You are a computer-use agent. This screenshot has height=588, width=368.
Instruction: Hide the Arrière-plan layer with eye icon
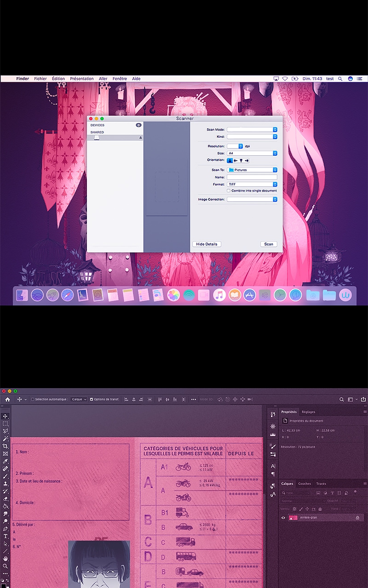283,518
